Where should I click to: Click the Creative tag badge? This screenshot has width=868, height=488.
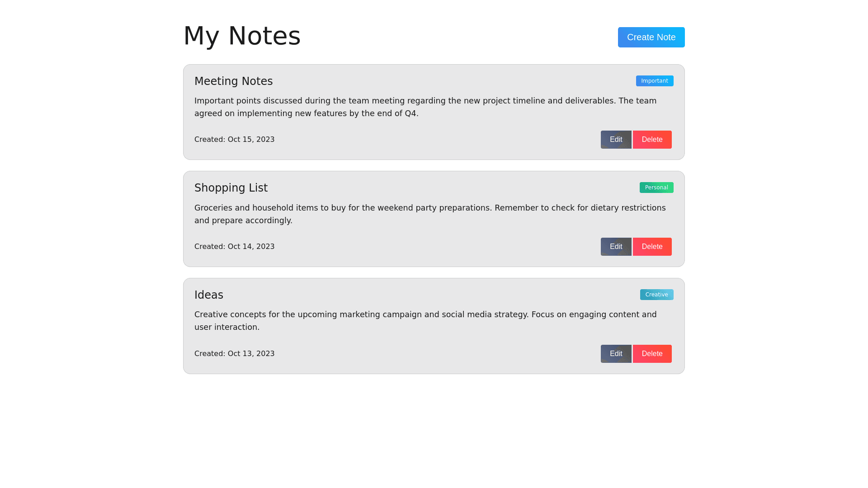(x=656, y=295)
